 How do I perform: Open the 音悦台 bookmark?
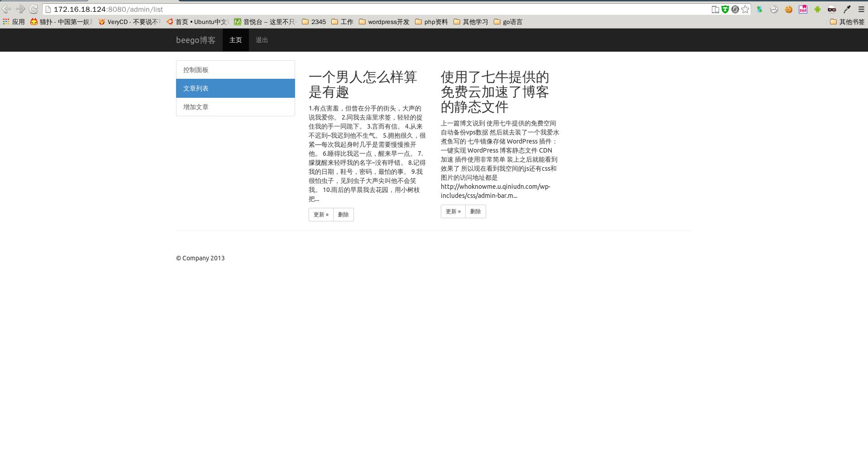coord(265,22)
